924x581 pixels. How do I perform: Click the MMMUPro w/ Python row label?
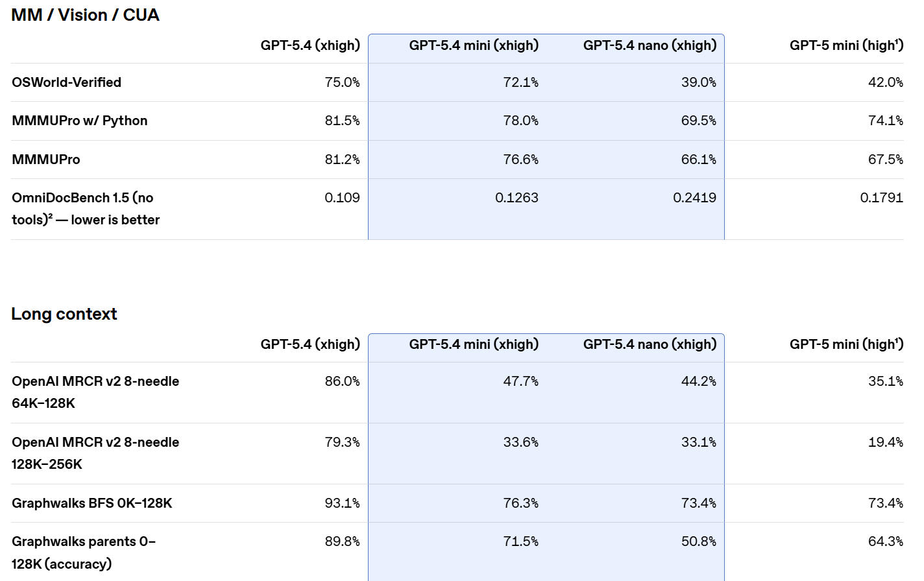click(79, 121)
